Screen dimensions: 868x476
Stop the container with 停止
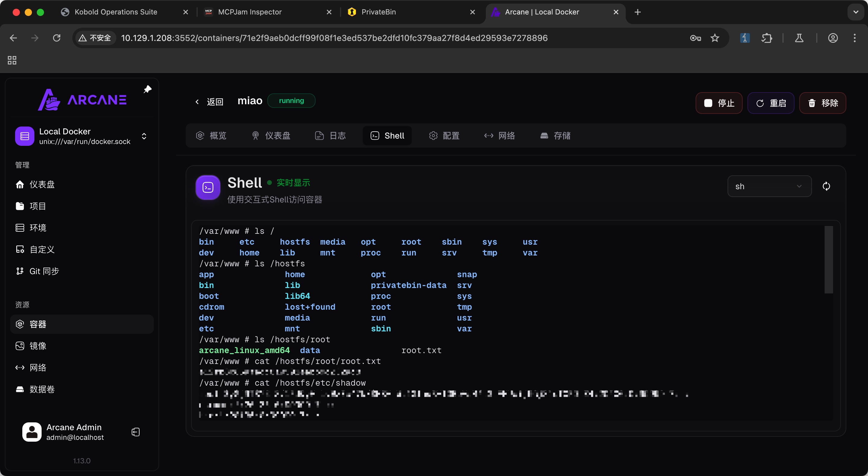(x=719, y=103)
